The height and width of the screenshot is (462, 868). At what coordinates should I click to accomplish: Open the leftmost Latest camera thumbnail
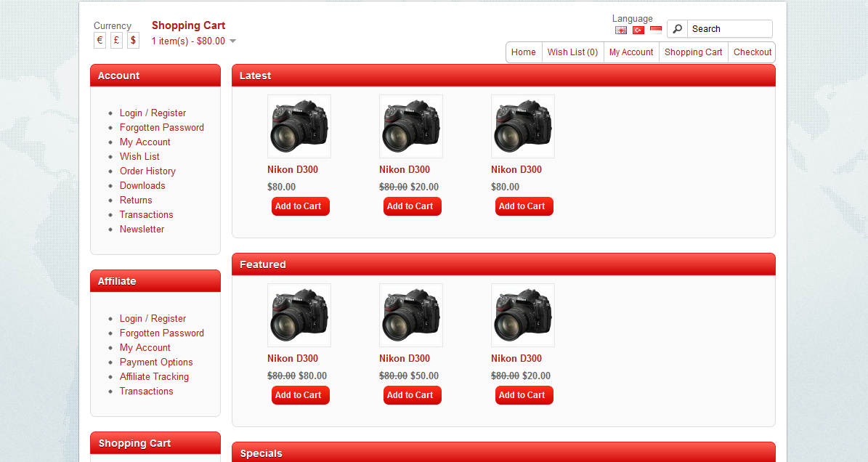(299, 126)
